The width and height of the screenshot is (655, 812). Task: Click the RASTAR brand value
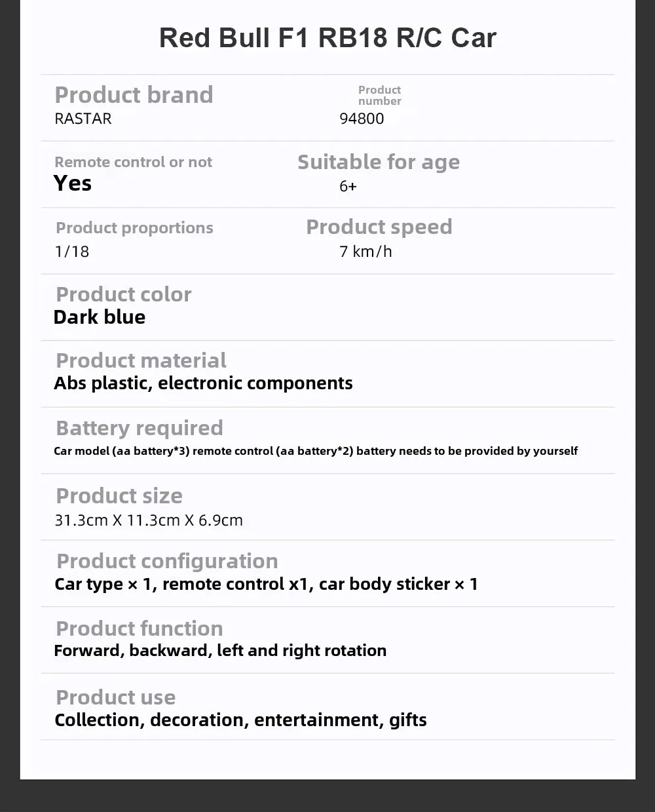click(83, 119)
